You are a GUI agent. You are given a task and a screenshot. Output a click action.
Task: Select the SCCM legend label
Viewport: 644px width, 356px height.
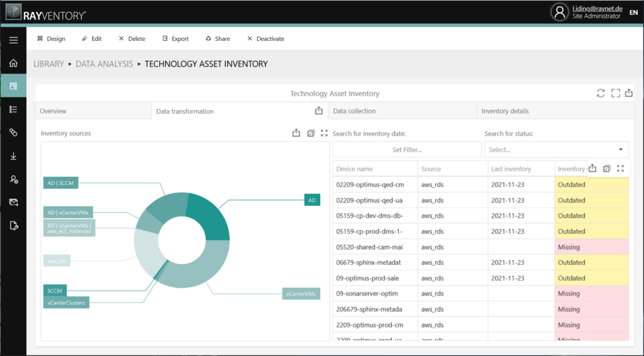55,291
